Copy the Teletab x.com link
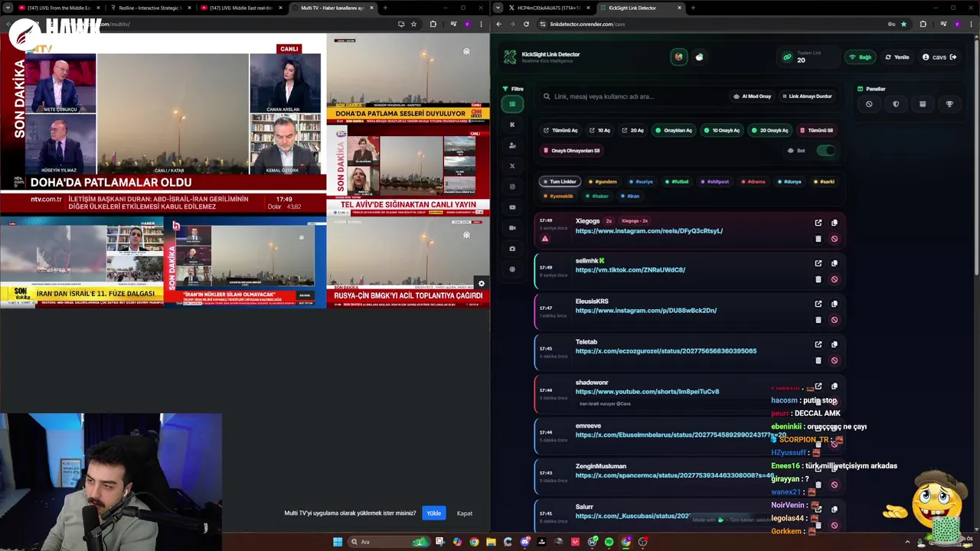The image size is (980, 551). coord(834,344)
